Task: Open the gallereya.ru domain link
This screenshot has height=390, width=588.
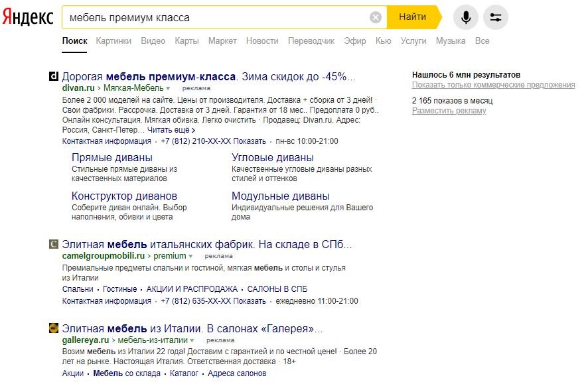Action: [x=85, y=340]
